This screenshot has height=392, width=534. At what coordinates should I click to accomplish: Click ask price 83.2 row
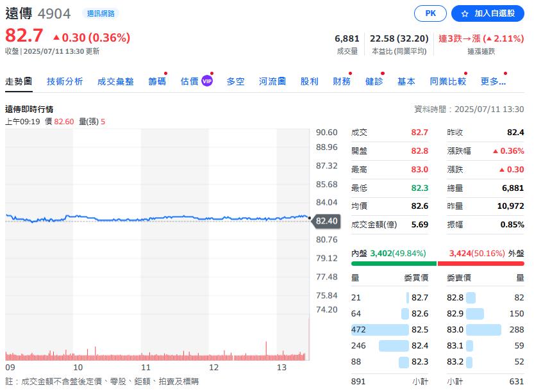click(x=485, y=362)
